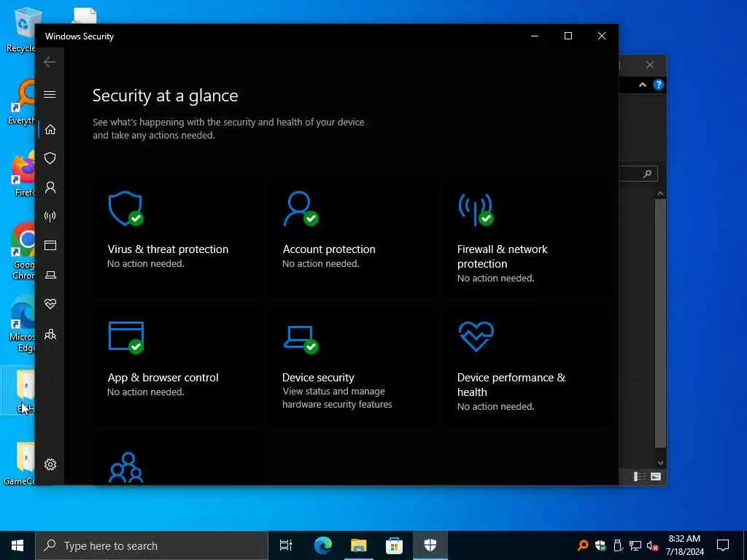Open the notification action center
747x560 pixels.
point(723,545)
